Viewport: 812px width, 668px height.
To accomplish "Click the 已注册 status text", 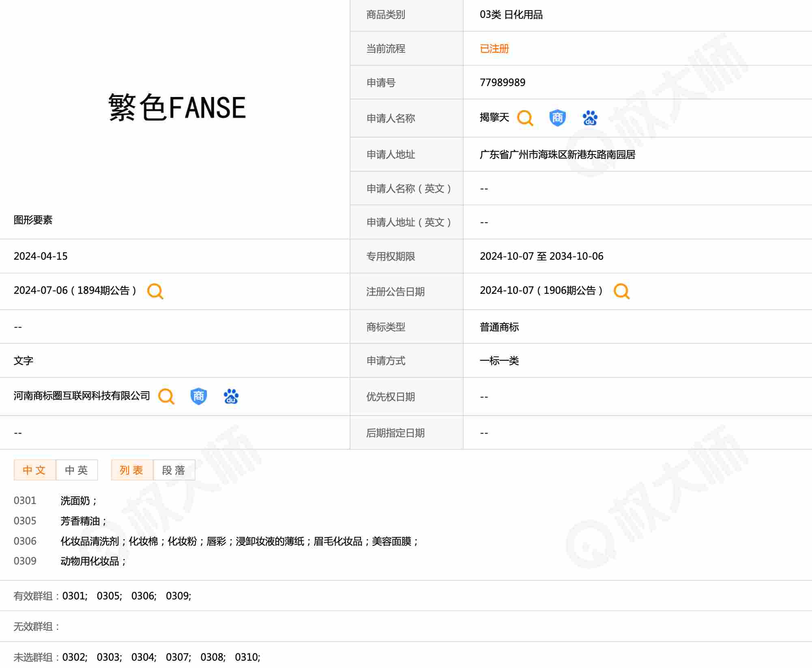I will click(494, 49).
